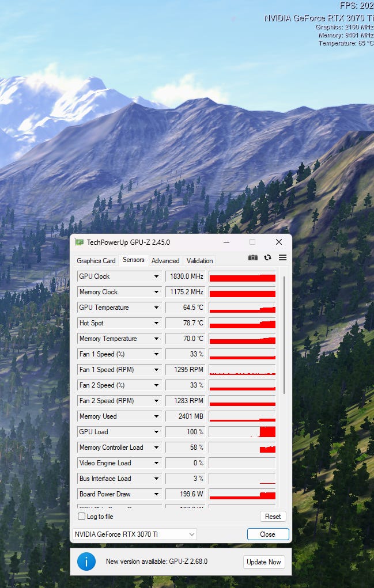
Task: Open the Hot Spot sensor dropdown
Action: (156, 323)
